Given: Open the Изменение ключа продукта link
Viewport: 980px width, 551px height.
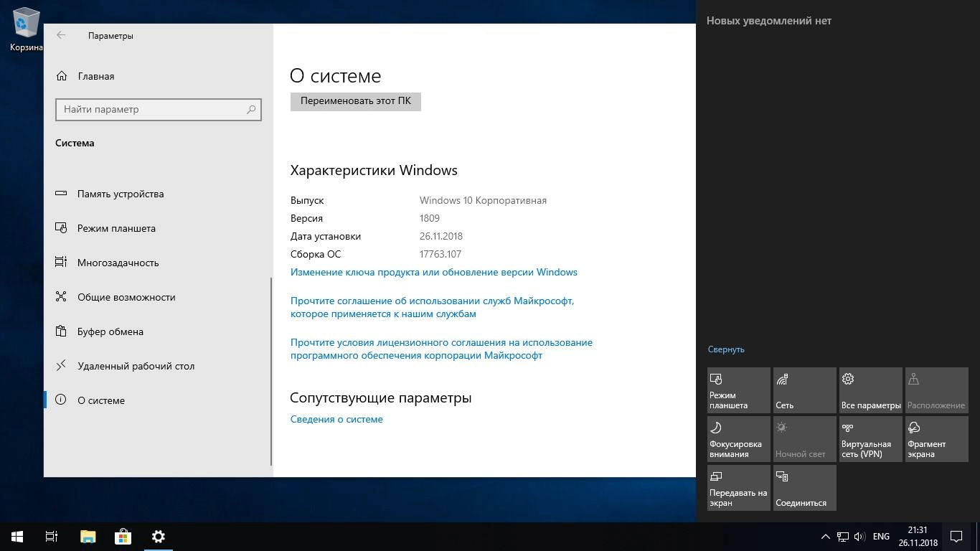Looking at the screenshot, I should point(434,272).
